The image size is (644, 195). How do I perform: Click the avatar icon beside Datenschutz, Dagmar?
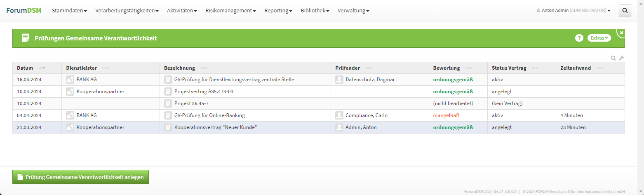coord(339,80)
